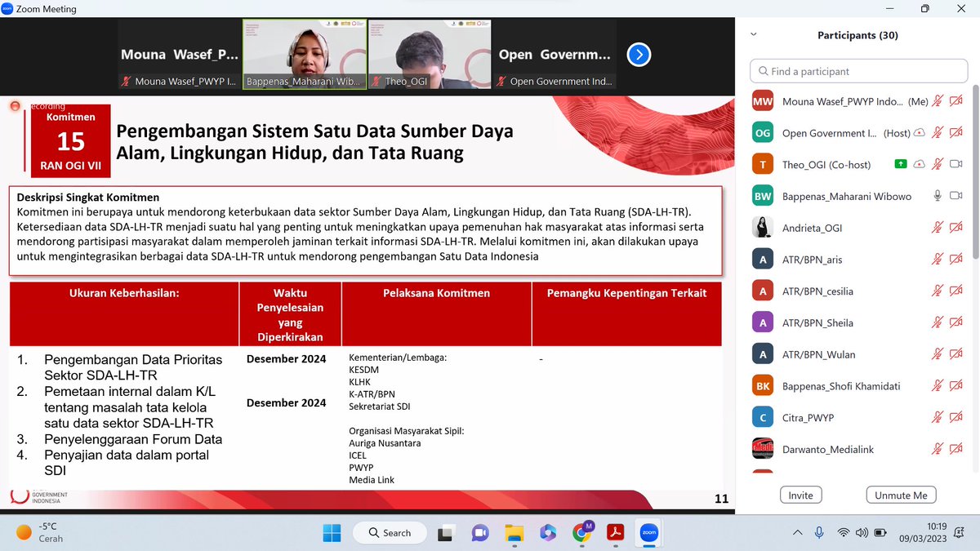
Task: Open Adobe Acrobat from the taskbar
Action: (x=615, y=532)
